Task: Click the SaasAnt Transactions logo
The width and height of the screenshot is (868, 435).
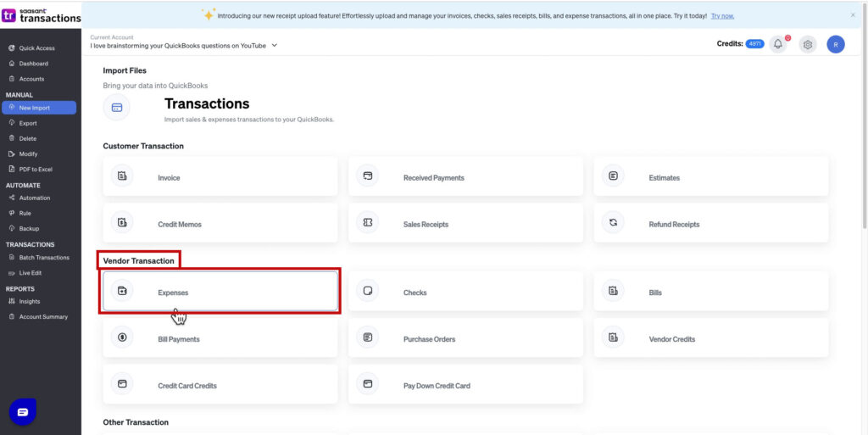Action: pos(41,15)
